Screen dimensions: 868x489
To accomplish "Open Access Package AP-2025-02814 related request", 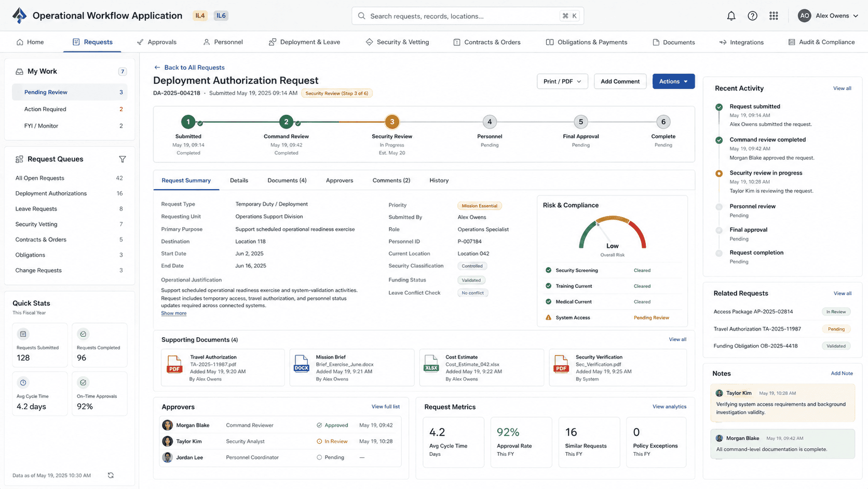I will pyautogui.click(x=782, y=312).
